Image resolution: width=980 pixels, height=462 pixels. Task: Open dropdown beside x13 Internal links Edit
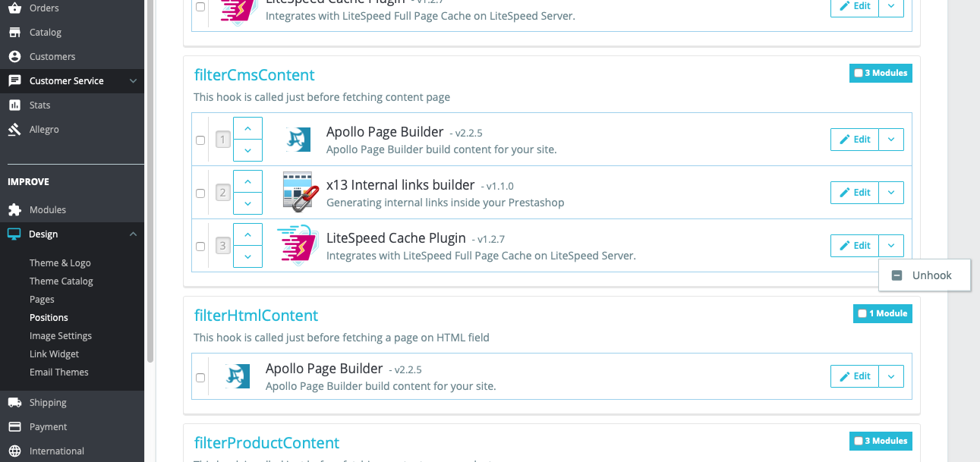coord(891,193)
